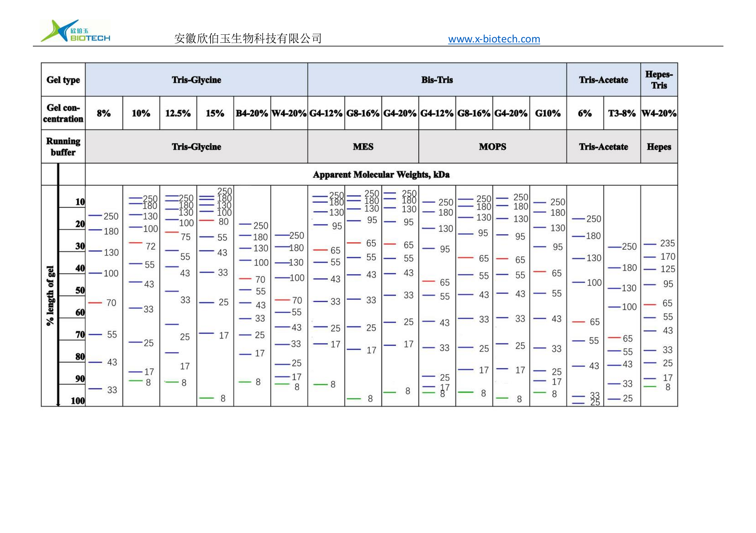Viewport: 756px width, 533px height.
Task: Select the '10%' gel concentration cell
Action: pyautogui.click(x=141, y=113)
